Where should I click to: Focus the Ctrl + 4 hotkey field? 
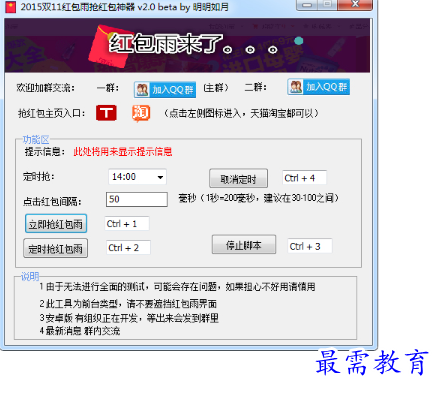point(304,178)
